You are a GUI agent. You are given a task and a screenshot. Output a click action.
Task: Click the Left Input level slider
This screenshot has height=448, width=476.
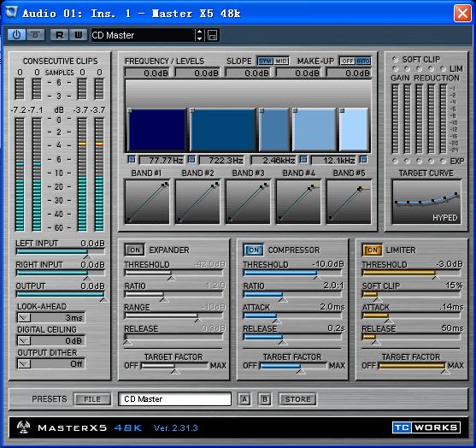[x=61, y=251]
